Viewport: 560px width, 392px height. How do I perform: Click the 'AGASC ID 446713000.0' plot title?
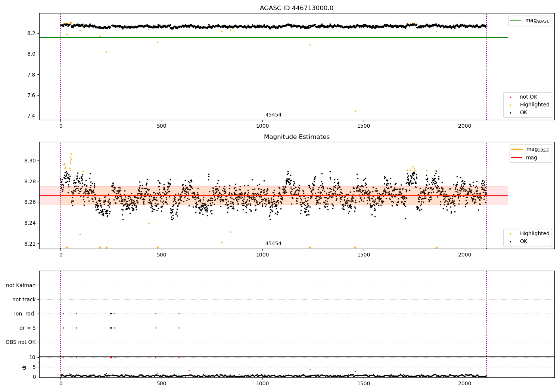(x=296, y=8)
